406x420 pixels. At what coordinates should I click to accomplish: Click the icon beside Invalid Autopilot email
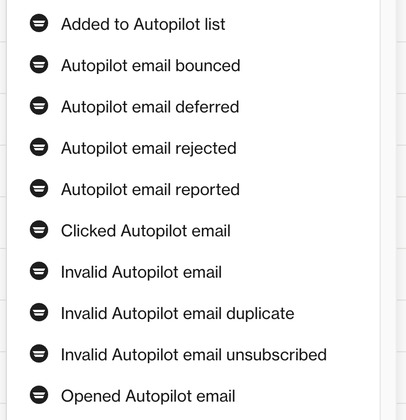tap(39, 271)
